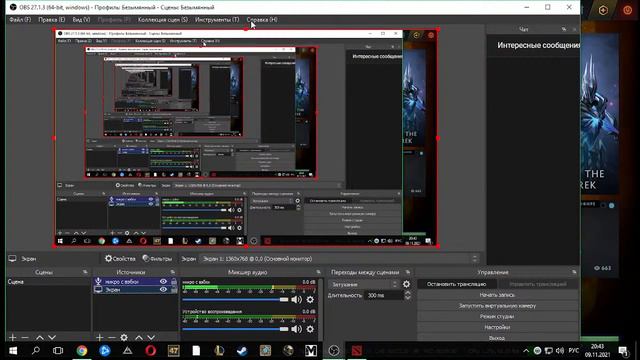This screenshot has width=640, height=360.
Task: Add a new scene with the plus icon
Action: point(12,338)
